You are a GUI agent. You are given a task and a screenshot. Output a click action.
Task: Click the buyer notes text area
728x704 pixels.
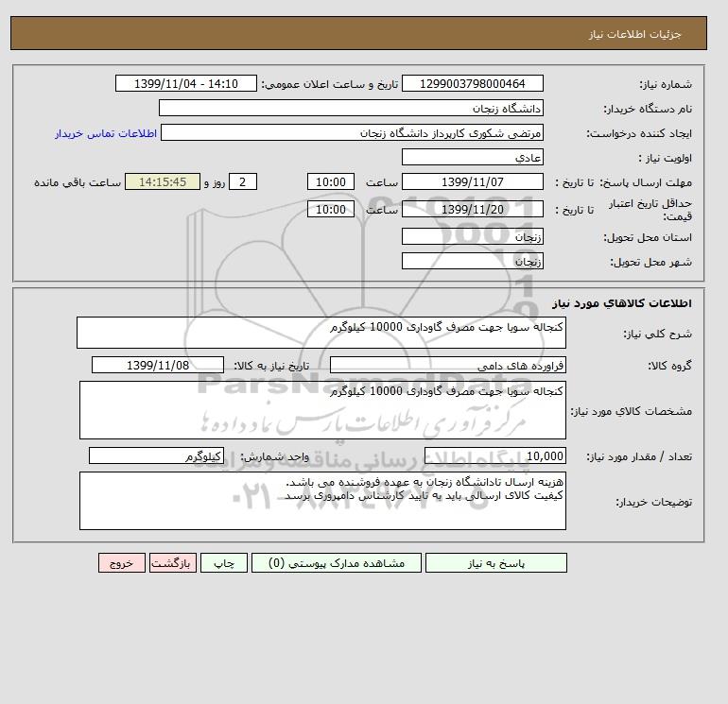[322, 501]
